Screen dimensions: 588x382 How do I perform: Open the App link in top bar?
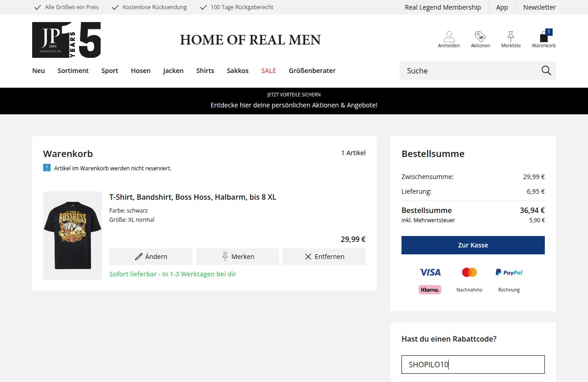pyautogui.click(x=502, y=7)
